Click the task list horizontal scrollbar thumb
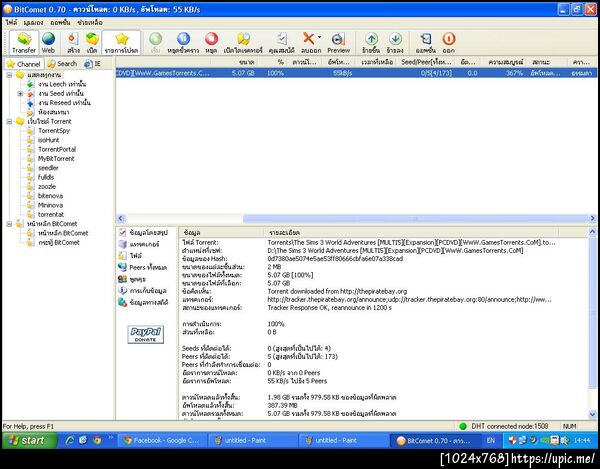Screen dimensions: 600x469 coord(416,218)
